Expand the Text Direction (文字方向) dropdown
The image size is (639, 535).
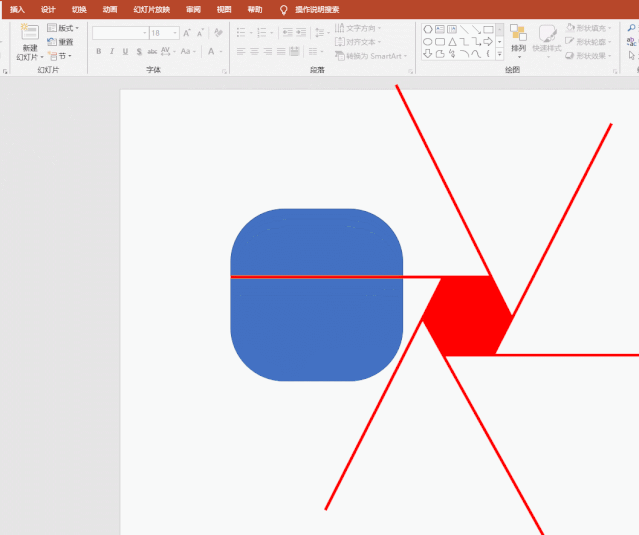tap(361, 29)
